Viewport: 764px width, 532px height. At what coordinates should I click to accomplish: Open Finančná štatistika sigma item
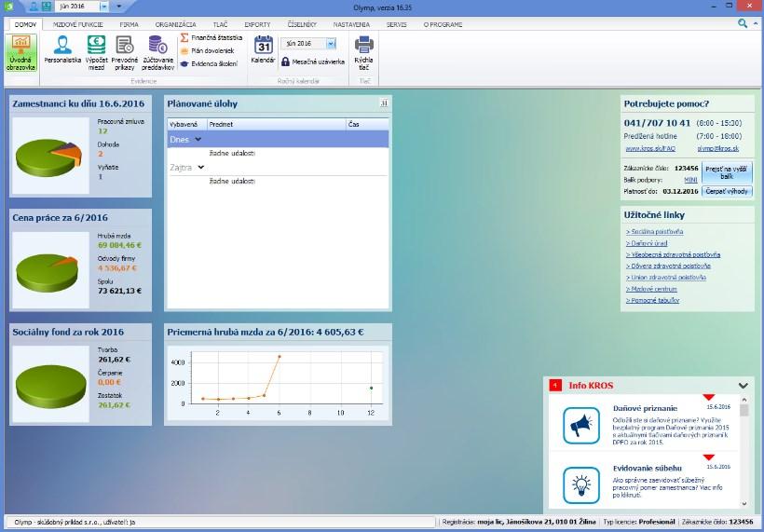tap(211, 37)
